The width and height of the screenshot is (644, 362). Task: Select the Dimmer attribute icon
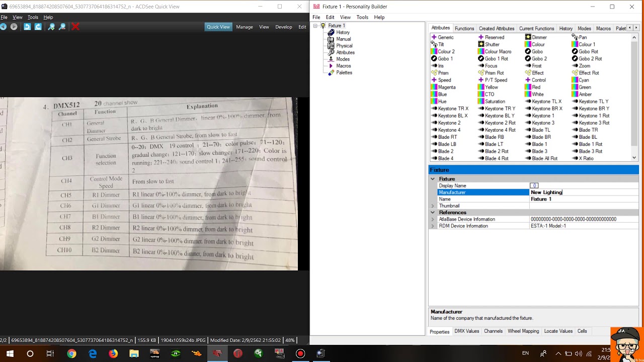tap(528, 37)
